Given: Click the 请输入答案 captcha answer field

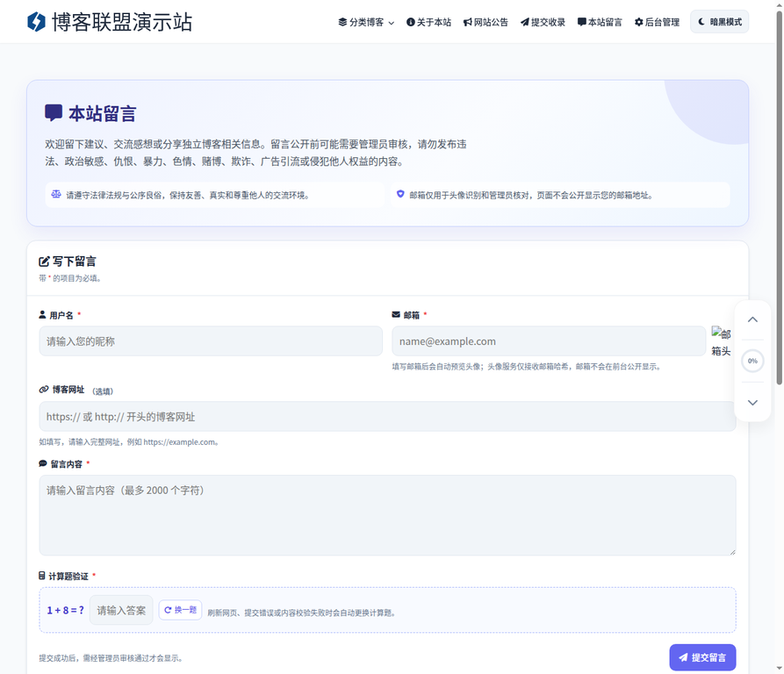Looking at the screenshot, I should (x=121, y=610).
